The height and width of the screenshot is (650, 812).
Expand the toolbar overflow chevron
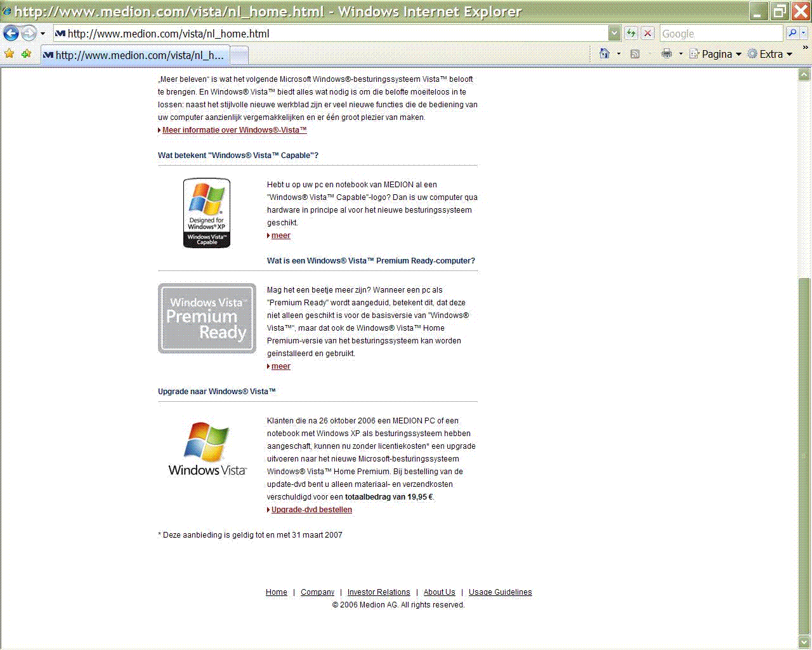[806, 48]
